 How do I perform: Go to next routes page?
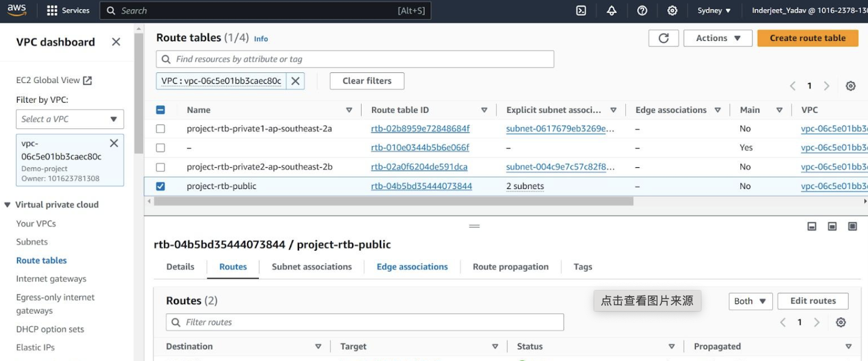[817, 322]
